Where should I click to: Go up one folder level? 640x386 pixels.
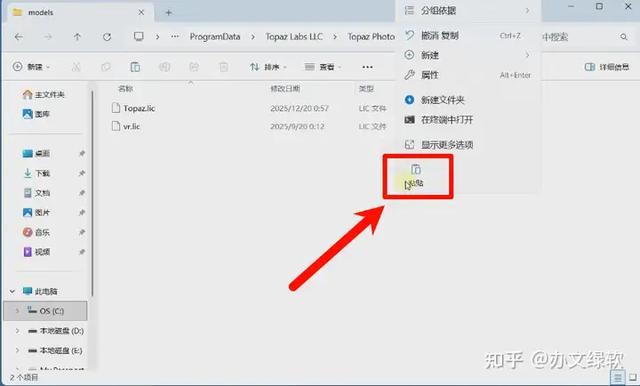(x=77, y=37)
